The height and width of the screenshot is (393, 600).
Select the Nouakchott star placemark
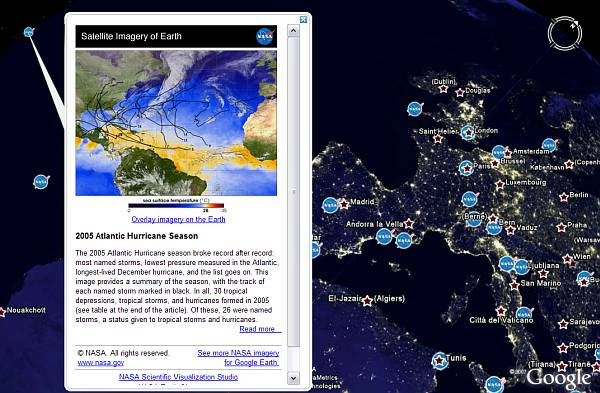pos(2,312)
